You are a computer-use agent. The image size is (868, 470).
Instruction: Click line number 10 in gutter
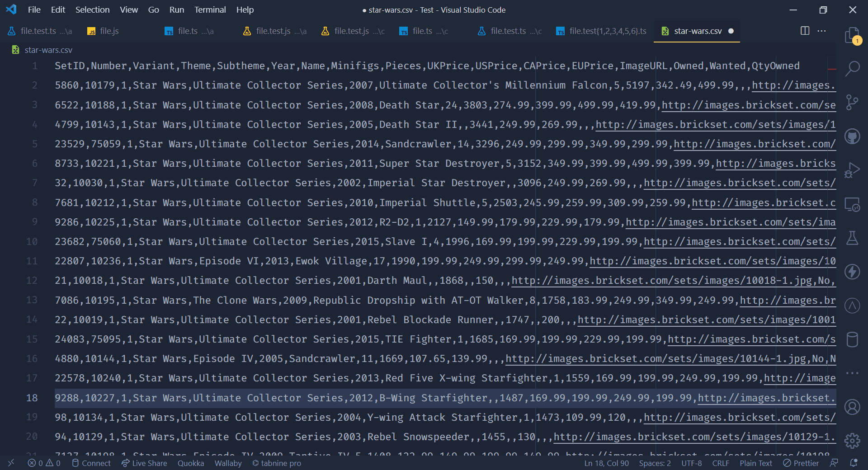(32, 242)
